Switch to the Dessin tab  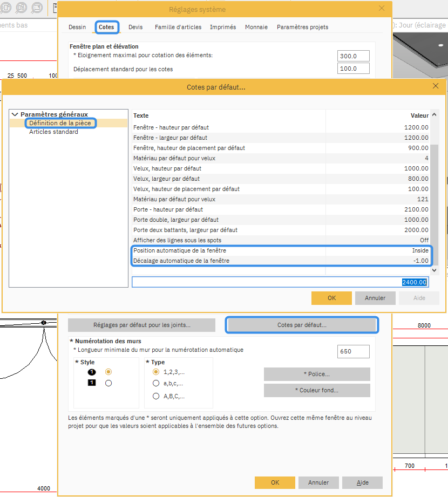[77, 27]
